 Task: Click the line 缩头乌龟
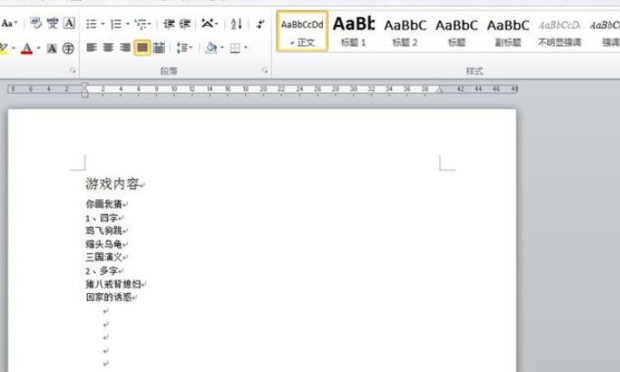(104, 244)
